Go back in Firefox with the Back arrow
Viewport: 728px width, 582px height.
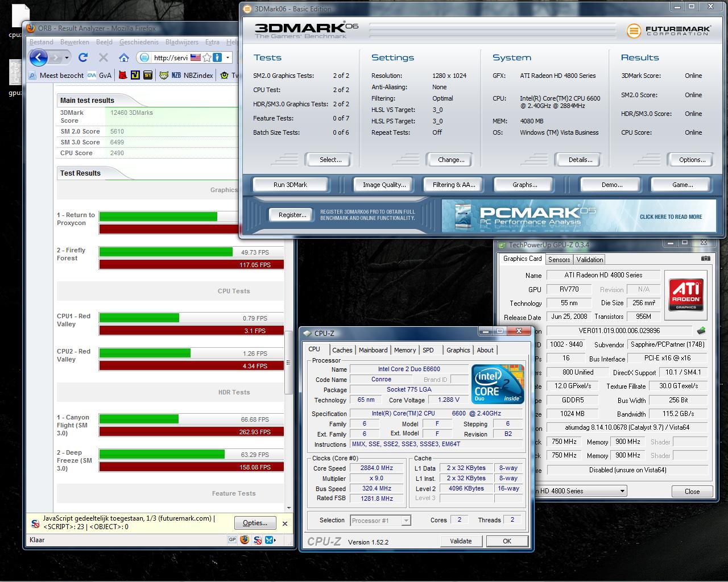point(38,57)
